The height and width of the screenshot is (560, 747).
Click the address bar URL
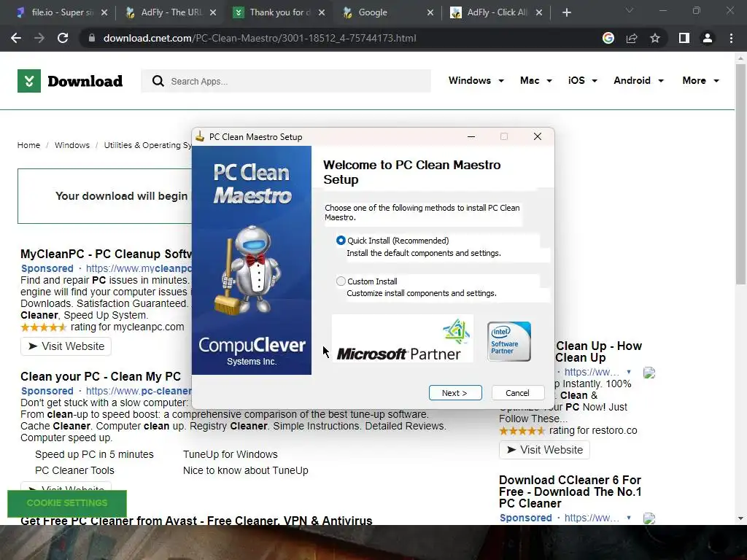(260, 38)
